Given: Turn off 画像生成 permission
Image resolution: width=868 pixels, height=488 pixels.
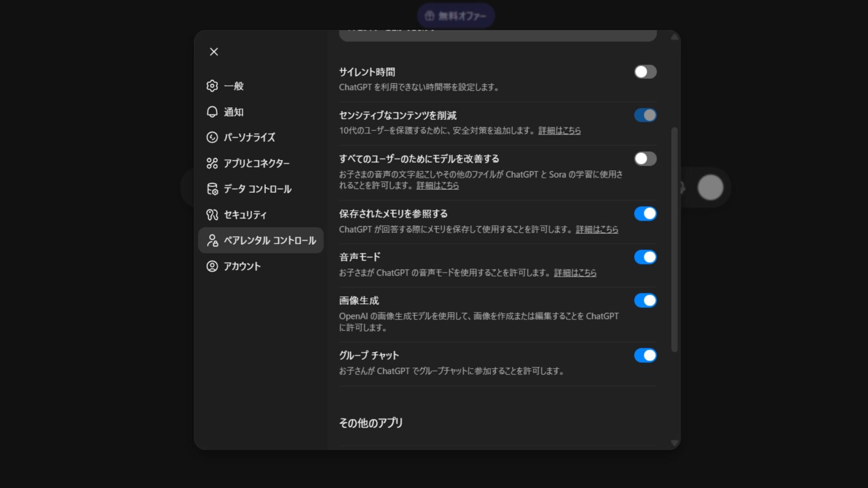Looking at the screenshot, I should pyautogui.click(x=646, y=300).
